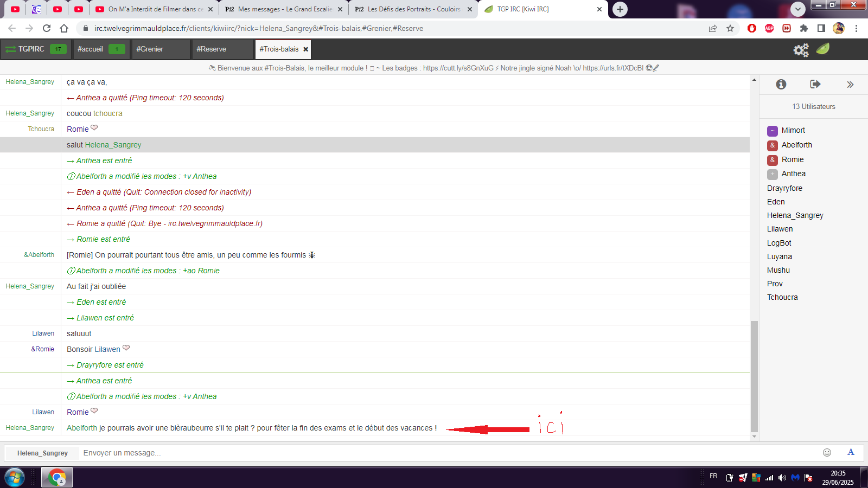Screen dimensions: 868x488
Task: Click 'Abelforth' mention in bièraubeurre message
Action: 82,428
